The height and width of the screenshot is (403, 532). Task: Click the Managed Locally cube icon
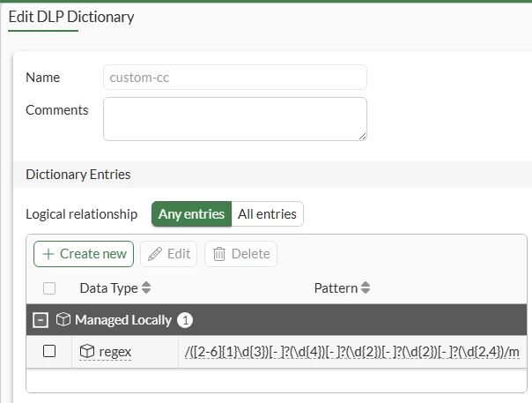coord(63,319)
